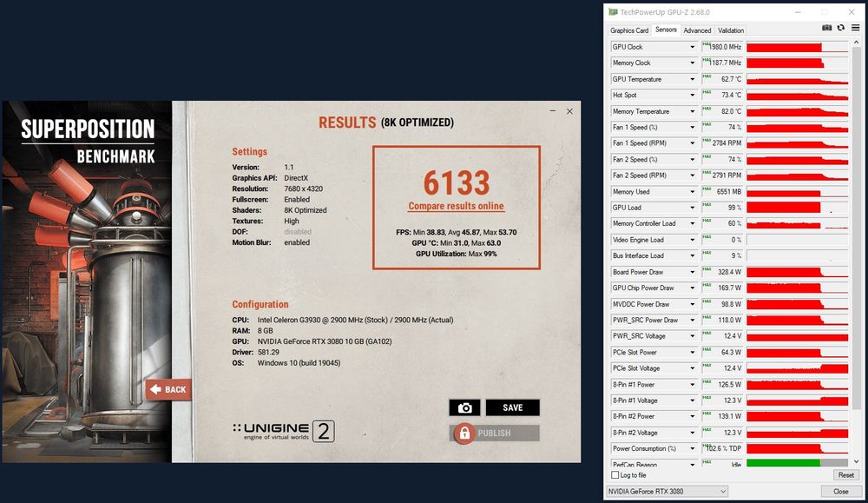Click the GPU-Z sensors scroll down arrow
Viewport: 868px width, 503px height.
[856, 461]
